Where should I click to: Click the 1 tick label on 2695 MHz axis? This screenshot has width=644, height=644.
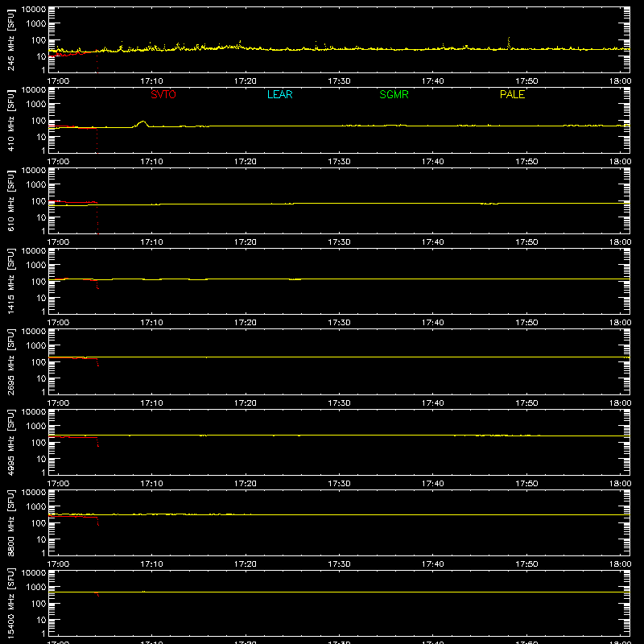[43, 392]
